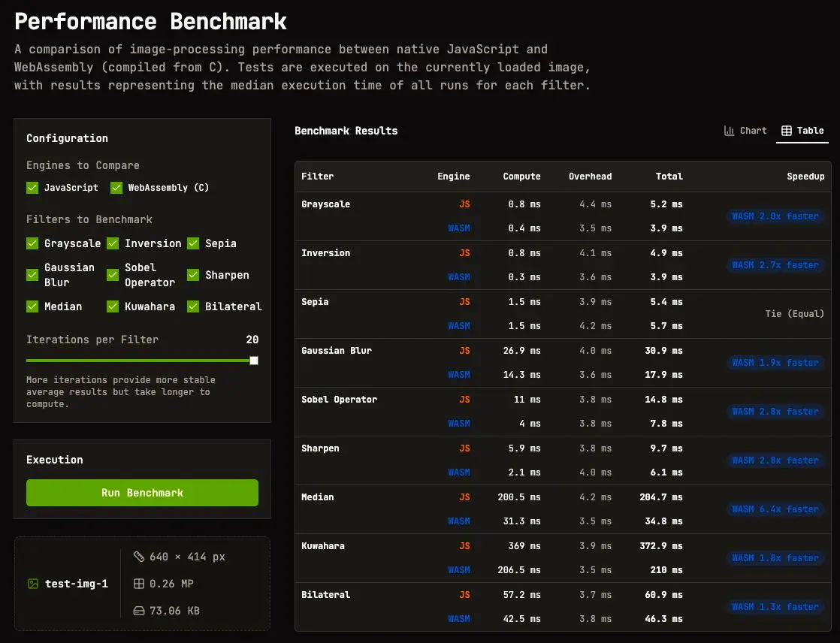Click the megapixel grid icon beside 0.26 MP
Viewport: 840px width, 643px height.
[x=139, y=584]
